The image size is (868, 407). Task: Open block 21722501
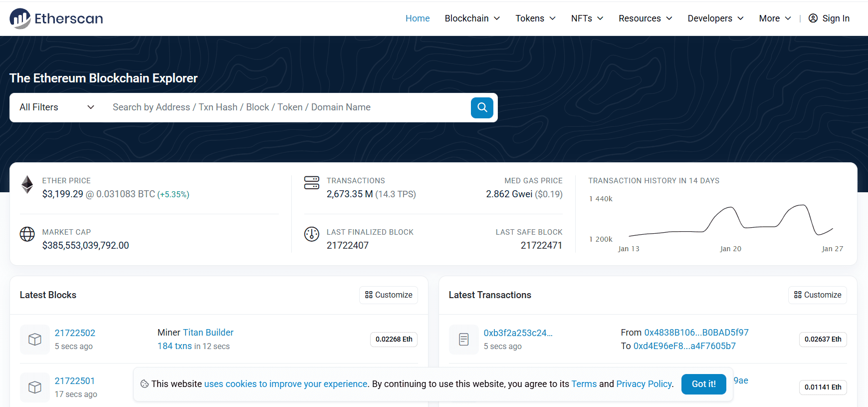click(75, 381)
